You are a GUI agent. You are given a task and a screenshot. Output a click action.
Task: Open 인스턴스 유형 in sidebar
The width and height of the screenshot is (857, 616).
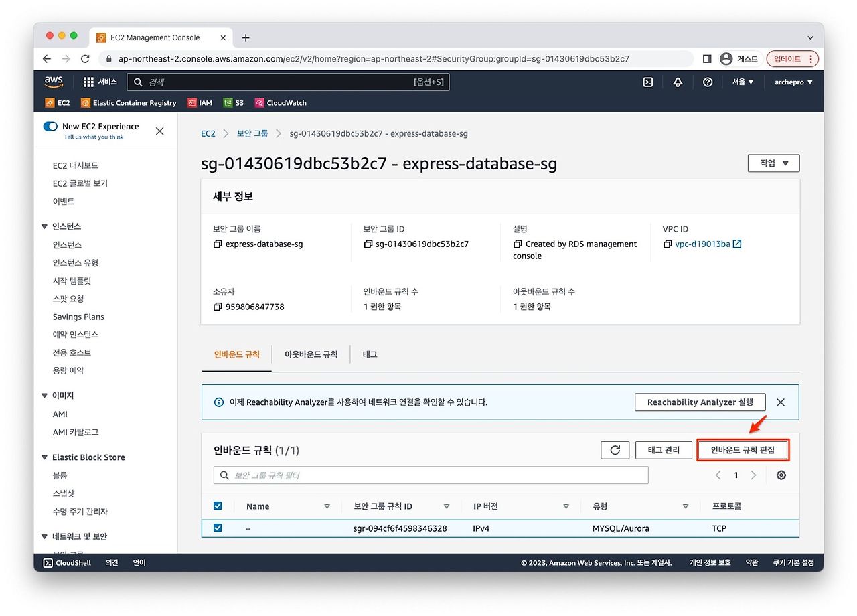(76, 262)
